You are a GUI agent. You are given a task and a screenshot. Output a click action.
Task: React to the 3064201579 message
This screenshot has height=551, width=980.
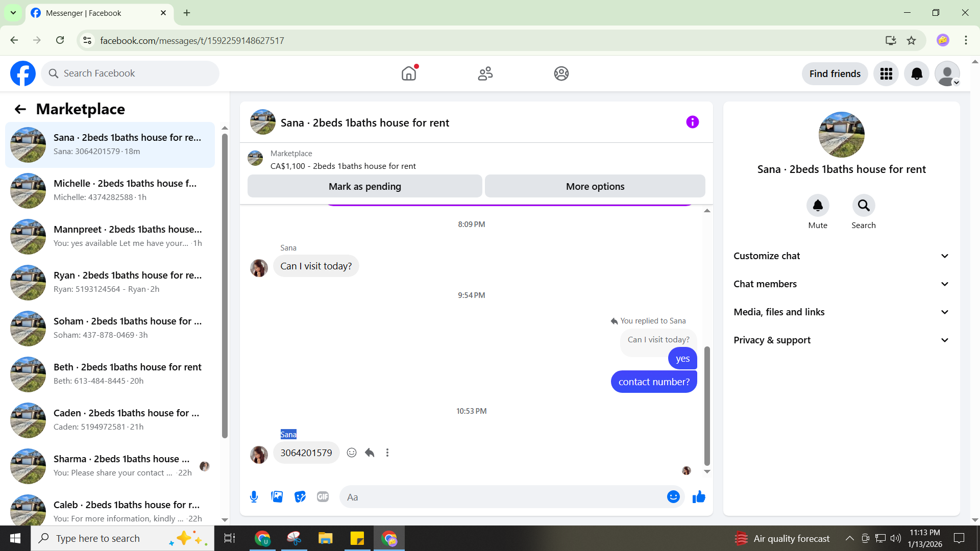point(352,453)
